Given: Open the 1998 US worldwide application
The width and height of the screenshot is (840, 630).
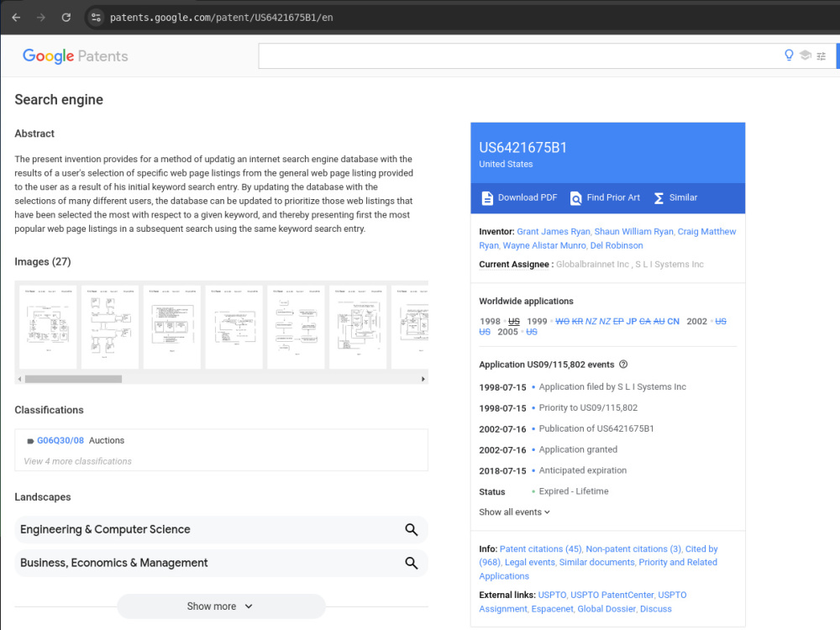Looking at the screenshot, I should coord(514,322).
